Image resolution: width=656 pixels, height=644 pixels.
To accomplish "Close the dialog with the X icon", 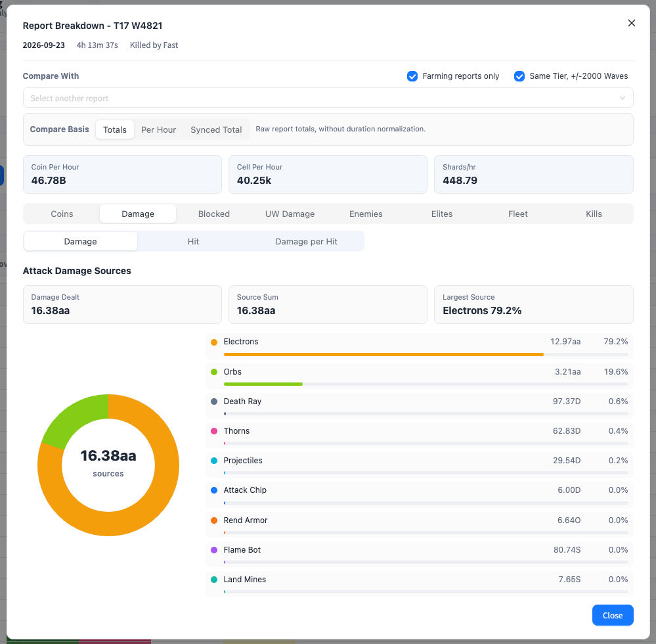I will [x=631, y=23].
